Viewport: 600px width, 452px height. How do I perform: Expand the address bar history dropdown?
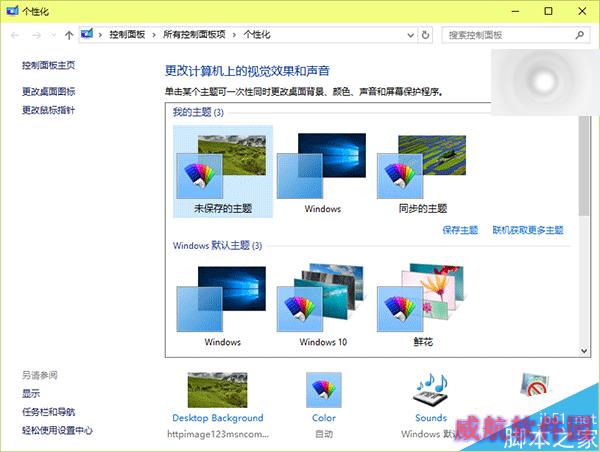pos(411,35)
